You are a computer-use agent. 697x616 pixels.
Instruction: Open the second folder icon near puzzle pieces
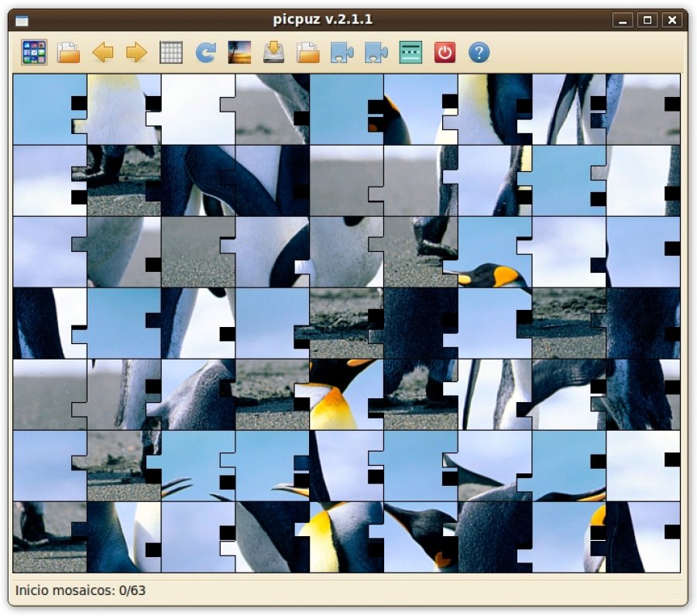point(308,53)
